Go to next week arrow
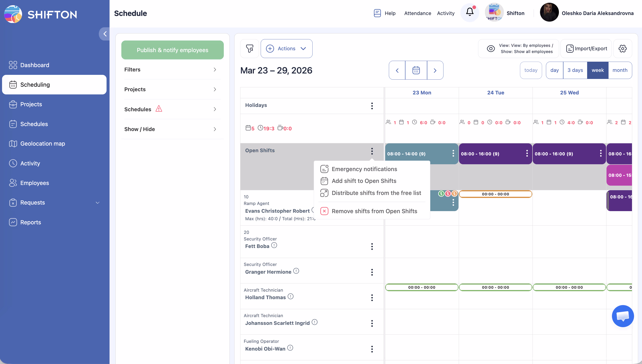The width and height of the screenshot is (642, 364). 435,70
